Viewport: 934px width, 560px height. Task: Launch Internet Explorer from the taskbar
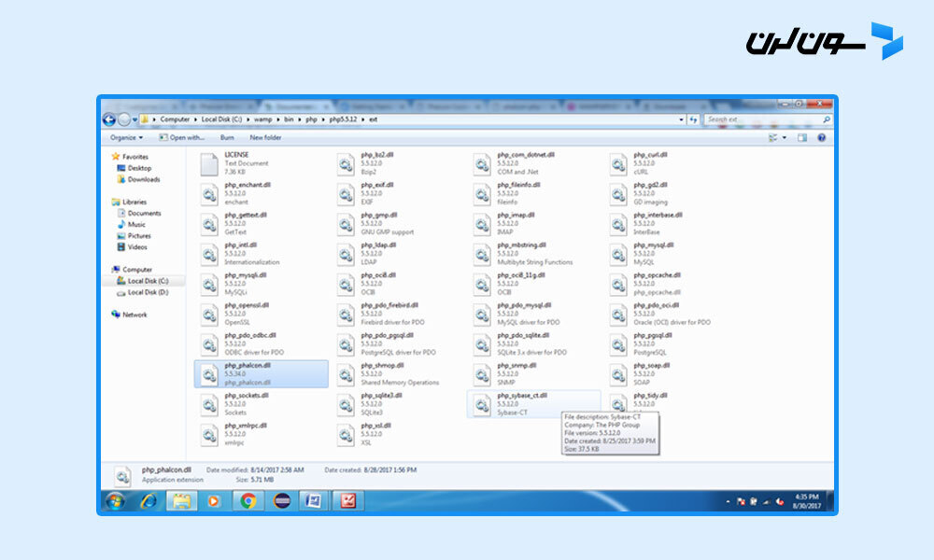(148, 501)
